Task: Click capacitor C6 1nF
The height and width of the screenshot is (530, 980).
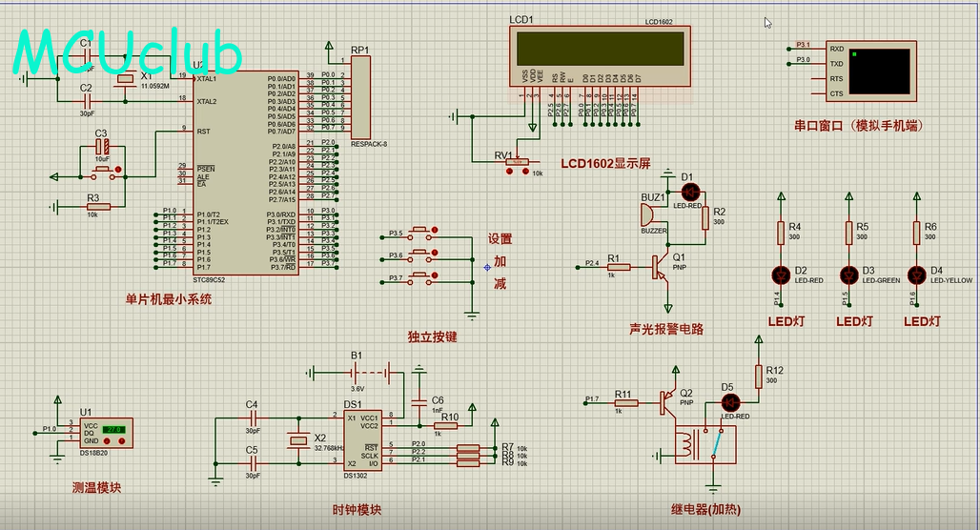Action: (420, 402)
